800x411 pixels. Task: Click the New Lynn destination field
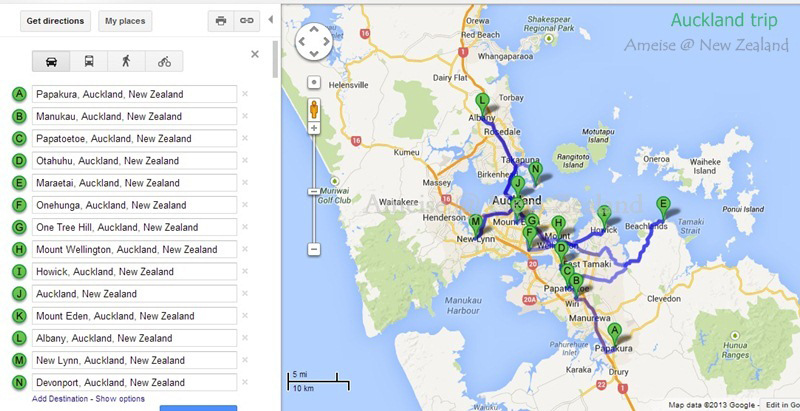click(134, 361)
